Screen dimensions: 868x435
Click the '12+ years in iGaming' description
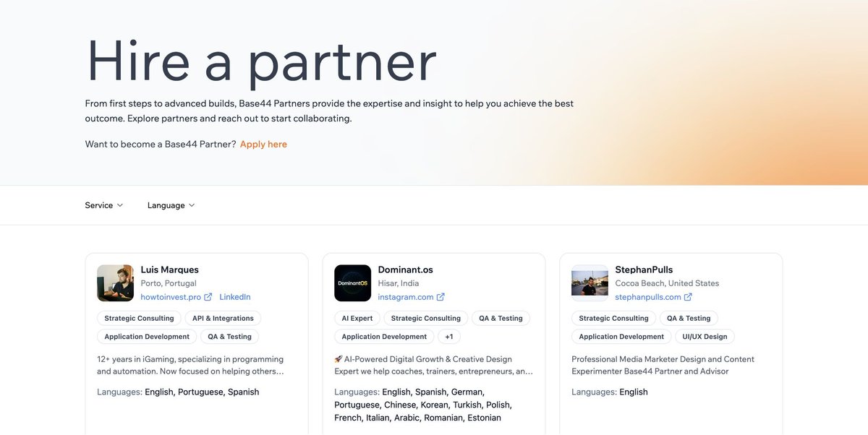190,365
